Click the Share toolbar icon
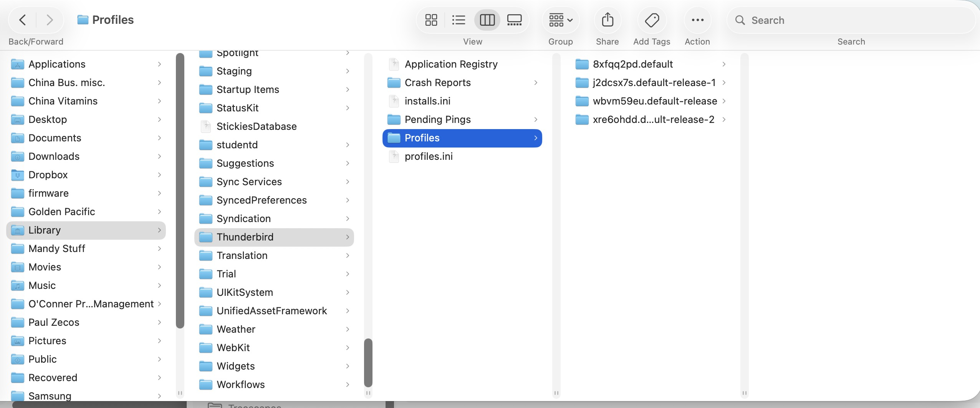Viewport: 980px width, 408px height. tap(607, 20)
